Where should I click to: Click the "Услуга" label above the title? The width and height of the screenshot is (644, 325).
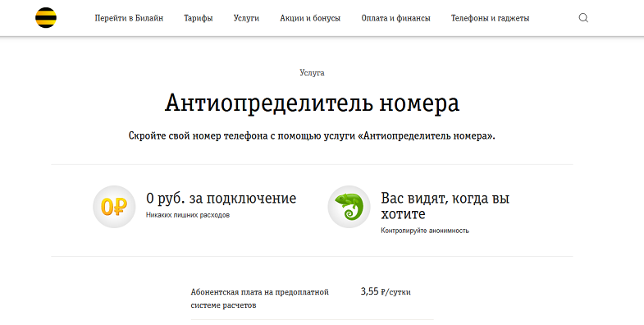click(x=312, y=73)
